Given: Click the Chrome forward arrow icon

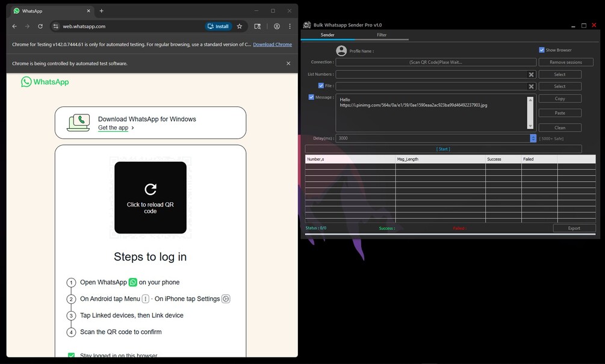Looking at the screenshot, I should 27,26.
